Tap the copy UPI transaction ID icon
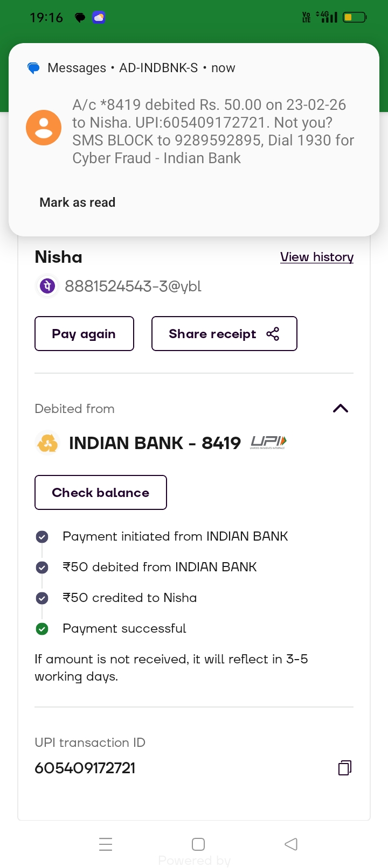This screenshot has height=868, width=388. coord(345,767)
